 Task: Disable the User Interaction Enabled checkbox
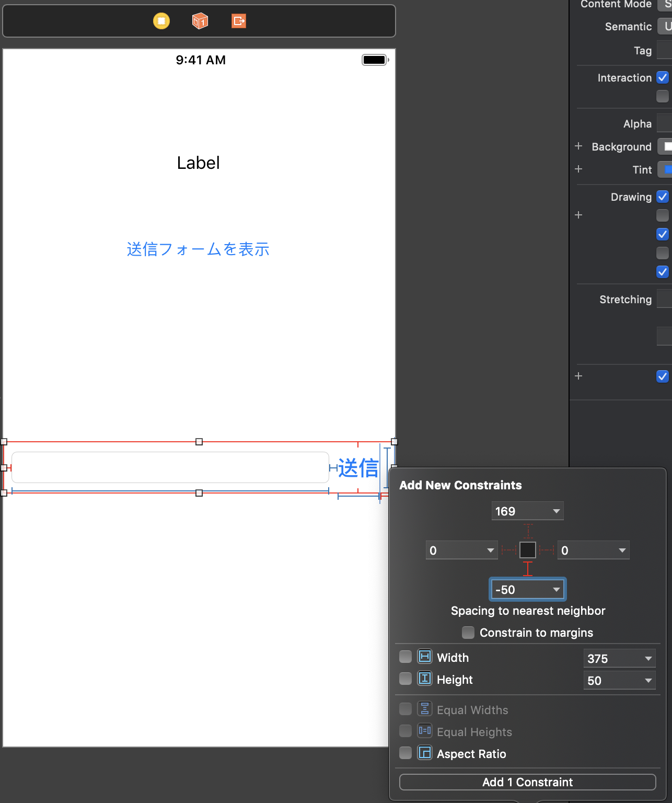(663, 77)
